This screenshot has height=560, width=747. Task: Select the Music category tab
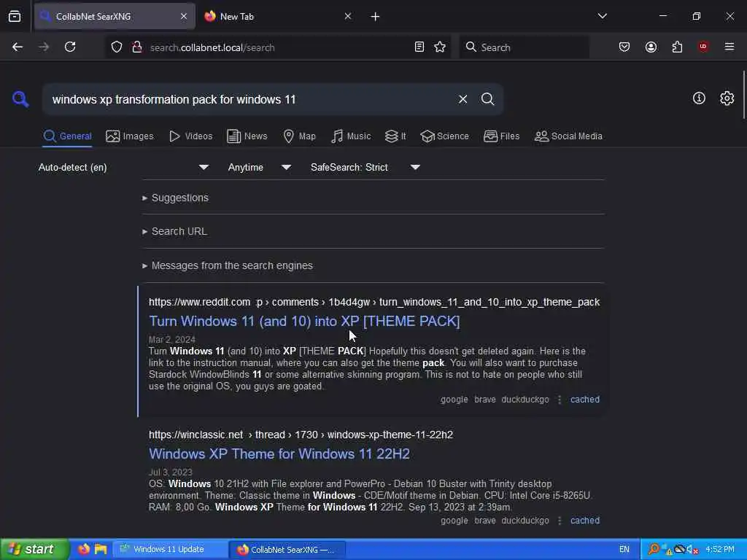tap(351, 136)
